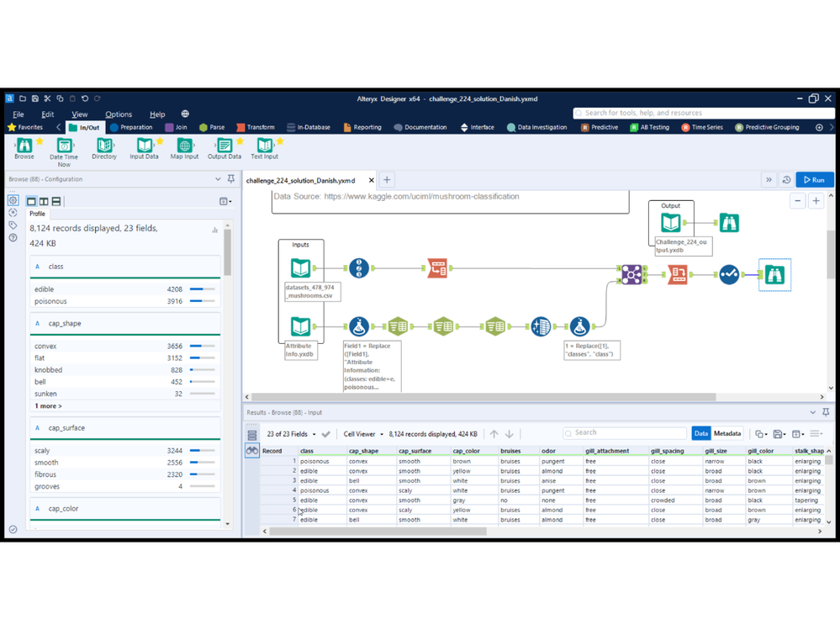The width and height of the screenshot is (840, 630).
Task: Open the Data Investigation tool category
Action: tap(536, 128)
